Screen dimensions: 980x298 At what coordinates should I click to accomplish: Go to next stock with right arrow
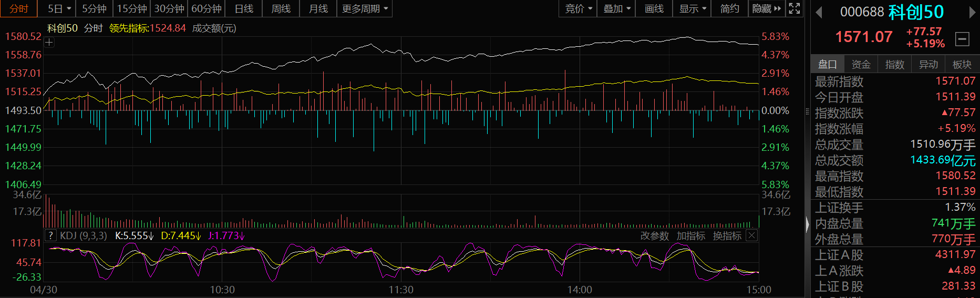pyautogui.click(x=973, y=12)
